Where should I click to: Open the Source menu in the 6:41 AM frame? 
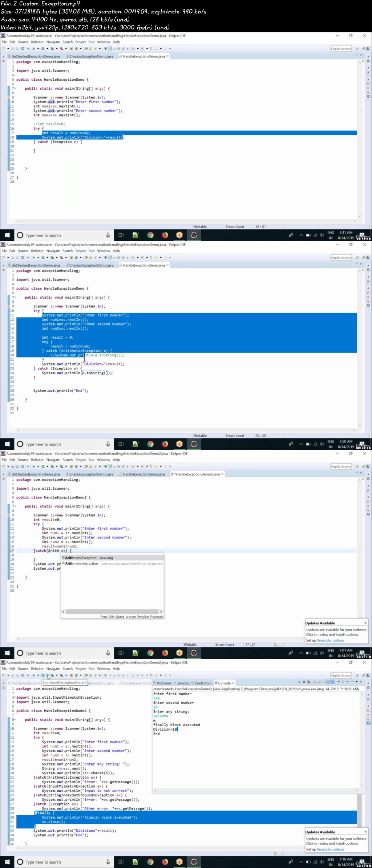click(x=23, y=42)
